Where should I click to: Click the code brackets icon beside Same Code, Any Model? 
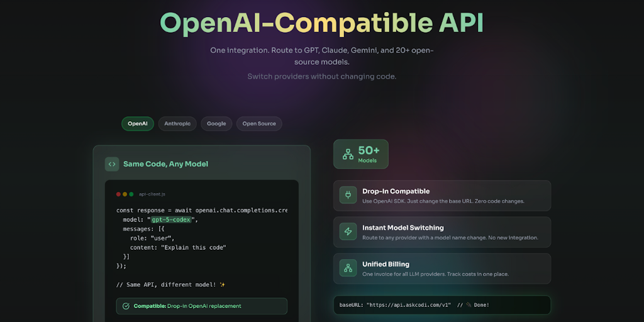coord(112,164)
